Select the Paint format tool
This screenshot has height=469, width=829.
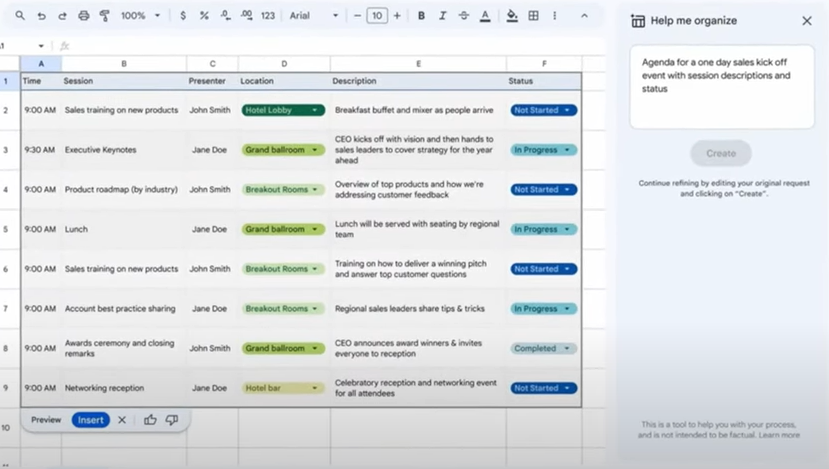[104, 16]
